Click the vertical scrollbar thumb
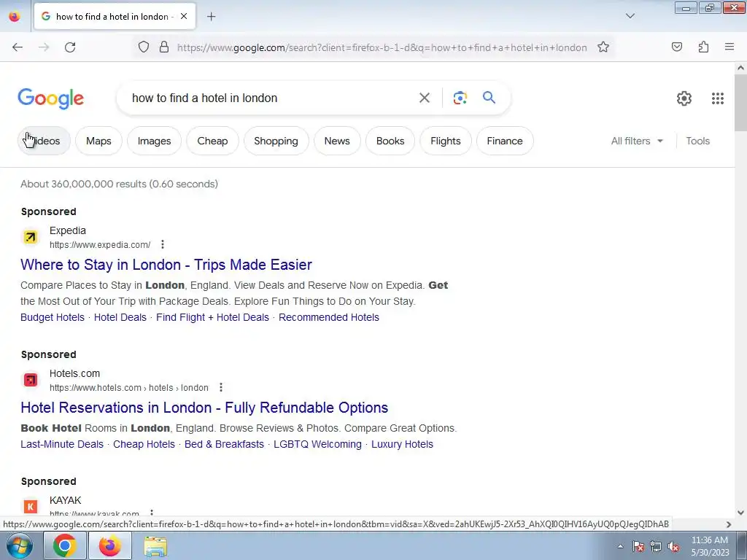Image resolution: width=747 pixels, height=560 pixels. tap(740, 103)
